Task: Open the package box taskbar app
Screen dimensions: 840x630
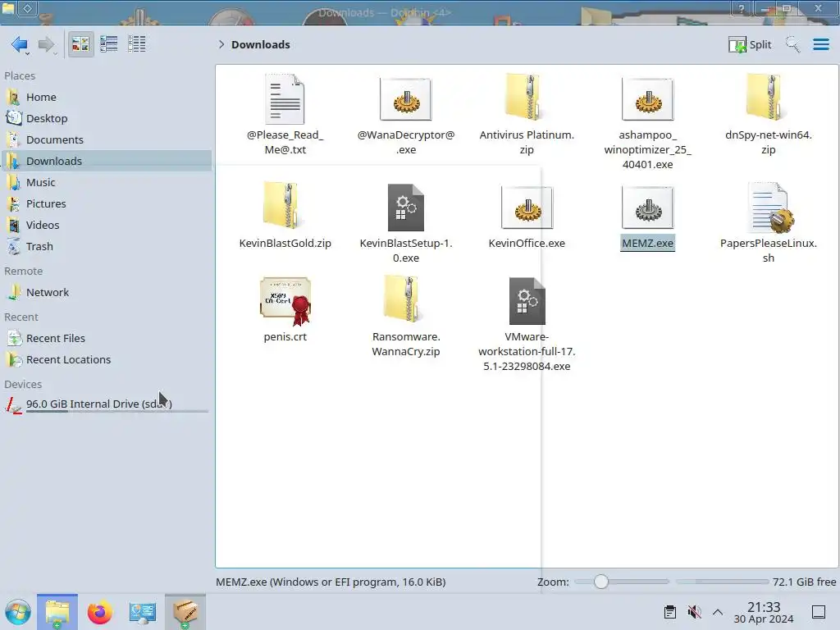Action: coord(185,612)
